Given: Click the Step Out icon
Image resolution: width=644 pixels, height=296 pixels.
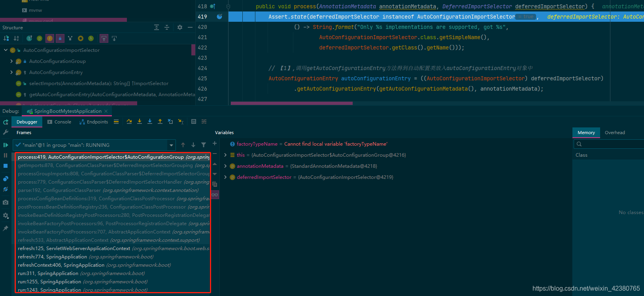Looking at the screenshot, I should [160, 121].
